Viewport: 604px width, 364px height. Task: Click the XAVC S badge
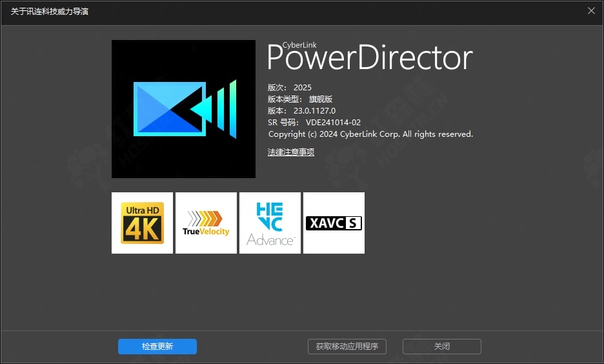click(334, 223)
